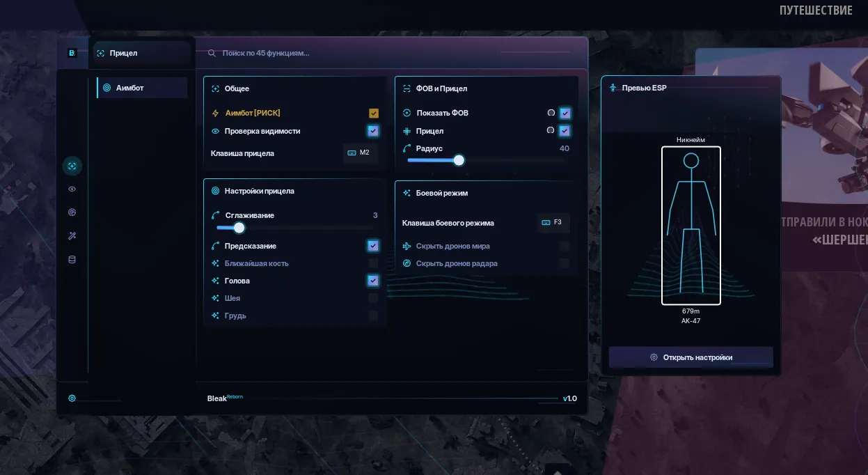Open the eye visuals section in the sidebar
This screenshot has width=868, height=475.
click(x=72, y=189)
